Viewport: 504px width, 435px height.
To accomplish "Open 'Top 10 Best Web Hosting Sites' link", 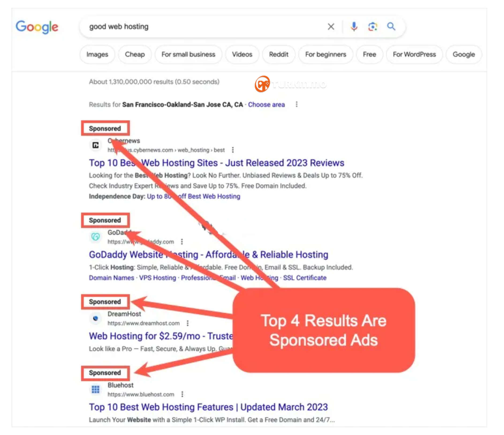I will (217, 163).
